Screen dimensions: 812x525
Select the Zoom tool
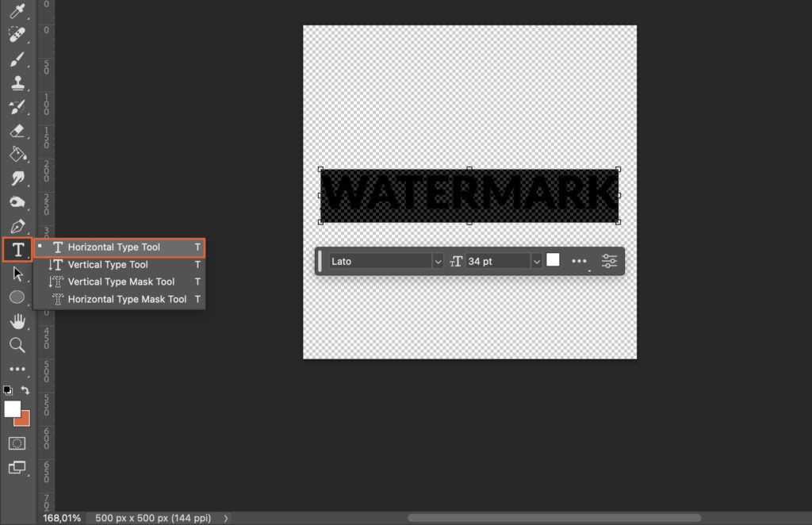pos(18,346)
